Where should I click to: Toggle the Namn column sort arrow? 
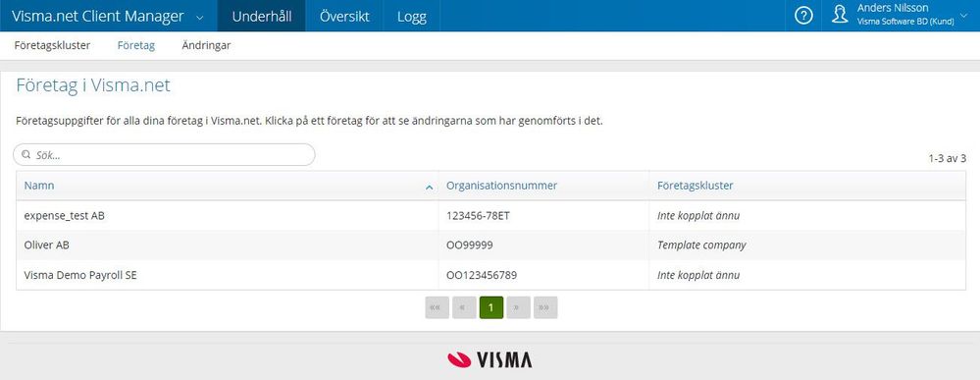[x=429, y=187]
